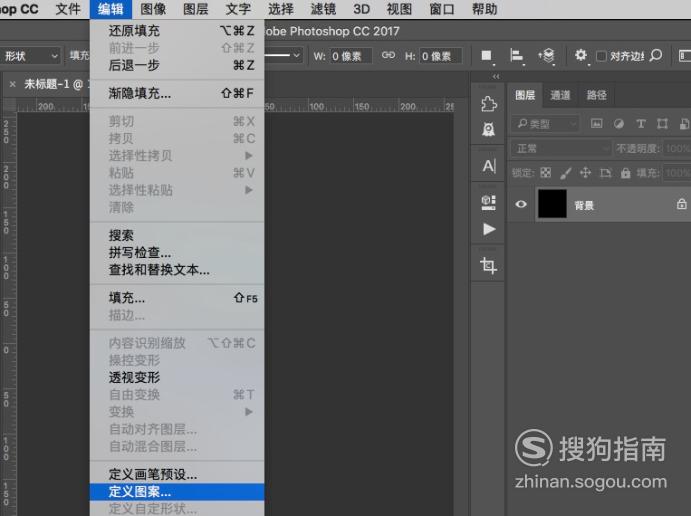Screen dimensions: 691x516
Task: Choose 后退一步 from the menu
Action: (177, 65)
